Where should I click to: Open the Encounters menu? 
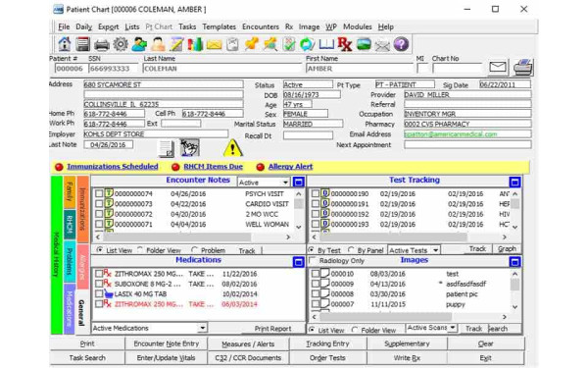[261, 27]
